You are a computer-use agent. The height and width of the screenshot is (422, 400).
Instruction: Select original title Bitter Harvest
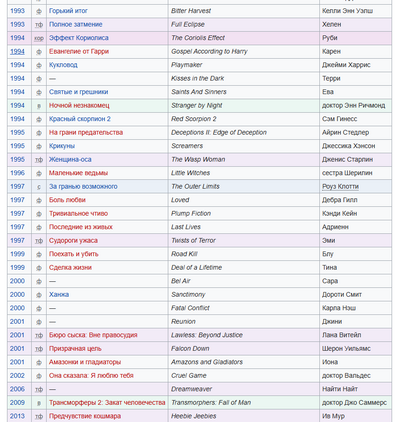pos(191,11)
